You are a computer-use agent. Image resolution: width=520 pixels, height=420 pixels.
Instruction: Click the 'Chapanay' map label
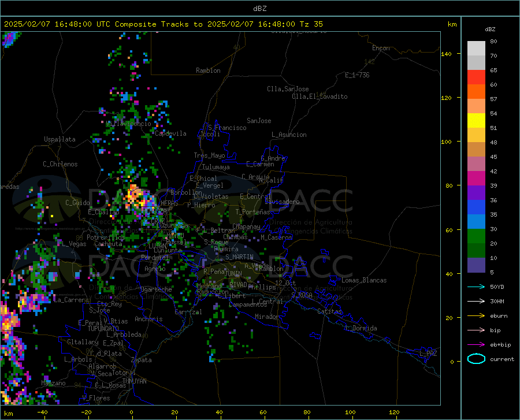pyautogui.click(x=246, y=226)
